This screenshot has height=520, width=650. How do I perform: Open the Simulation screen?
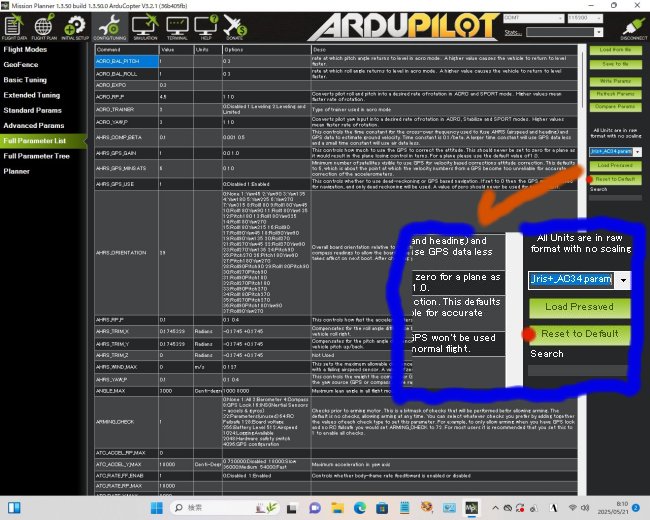coord(145,27)
